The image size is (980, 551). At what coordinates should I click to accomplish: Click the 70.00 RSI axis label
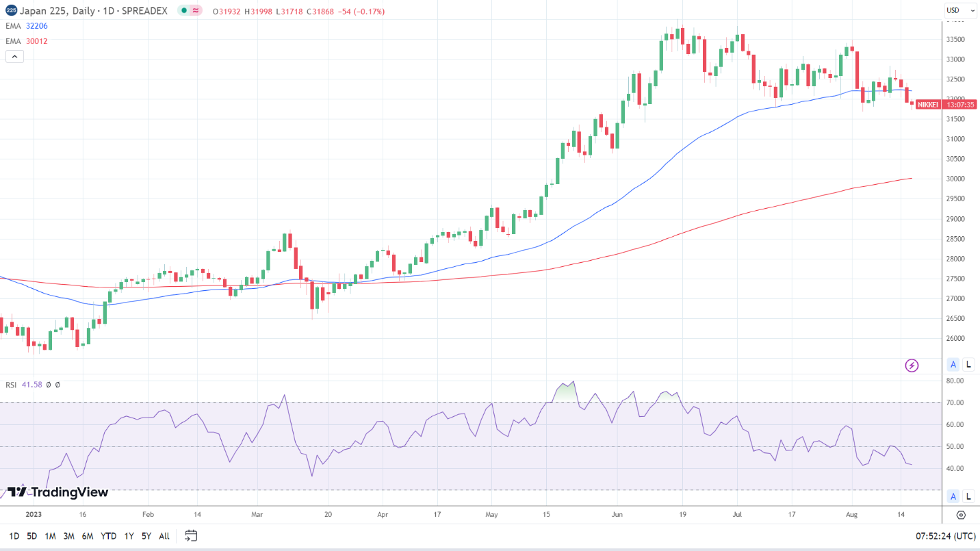[954, 402]
